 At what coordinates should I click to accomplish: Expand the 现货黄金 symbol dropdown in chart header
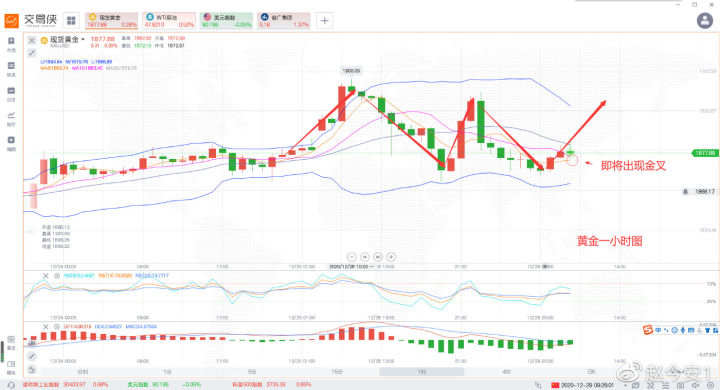(x=83, y=40)
